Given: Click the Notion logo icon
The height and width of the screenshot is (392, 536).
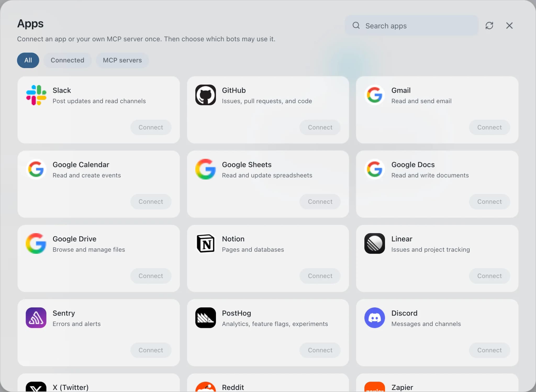Looking at the screenshot, I should coord(205,244).
